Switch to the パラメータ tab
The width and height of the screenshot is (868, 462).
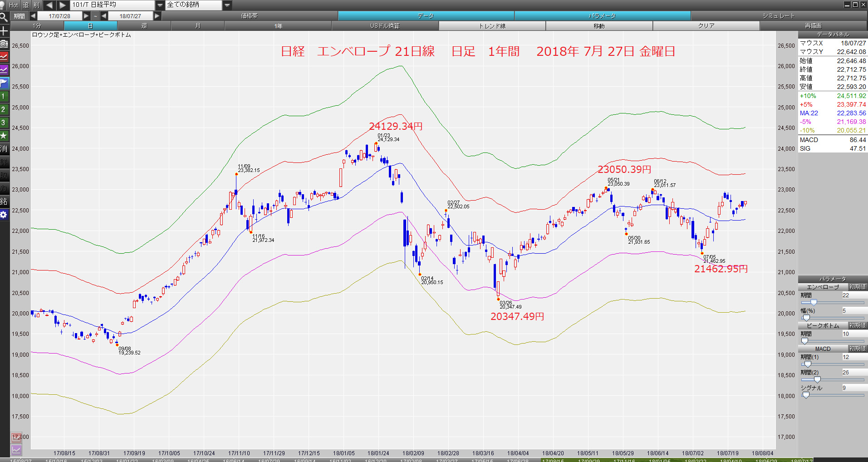pyautogui.click(x=602, y=16)
